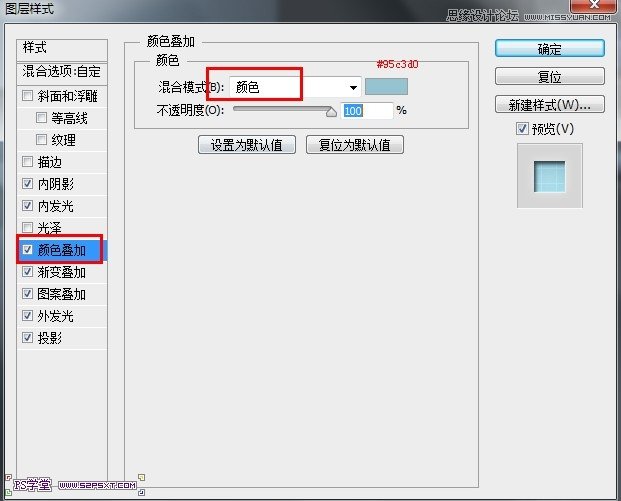Enable the 描边 checkbox
This screenshot has width=621, height=501.
(x=27, y=162)
